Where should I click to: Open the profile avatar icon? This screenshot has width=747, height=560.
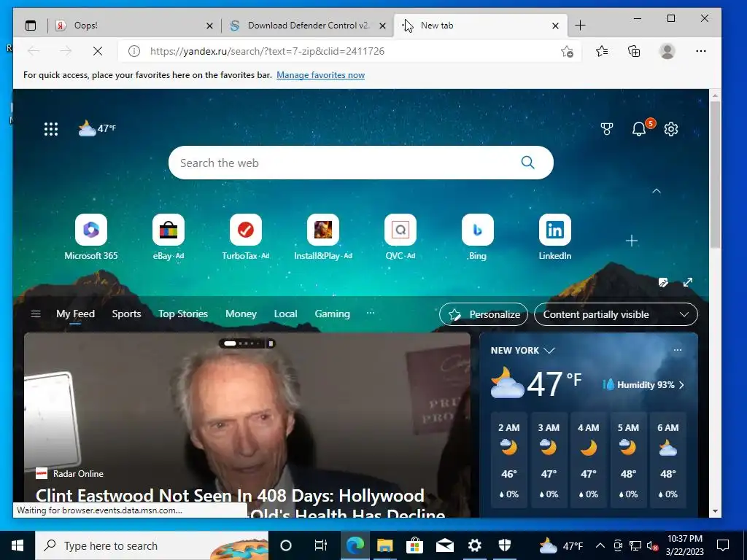[667, 51]
